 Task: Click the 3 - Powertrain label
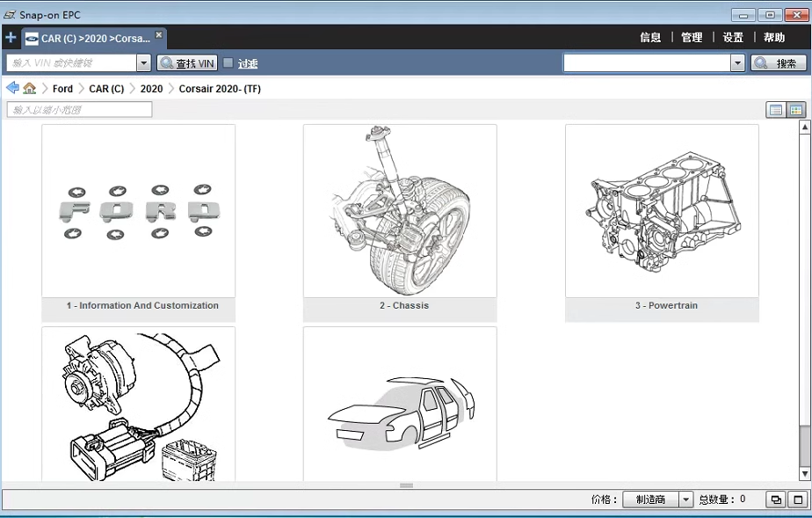point(666,306)
